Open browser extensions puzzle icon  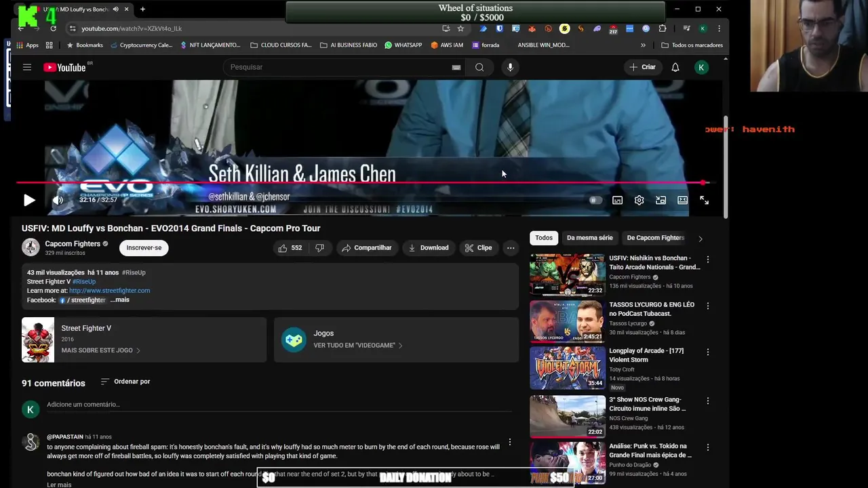coord(663,28)
